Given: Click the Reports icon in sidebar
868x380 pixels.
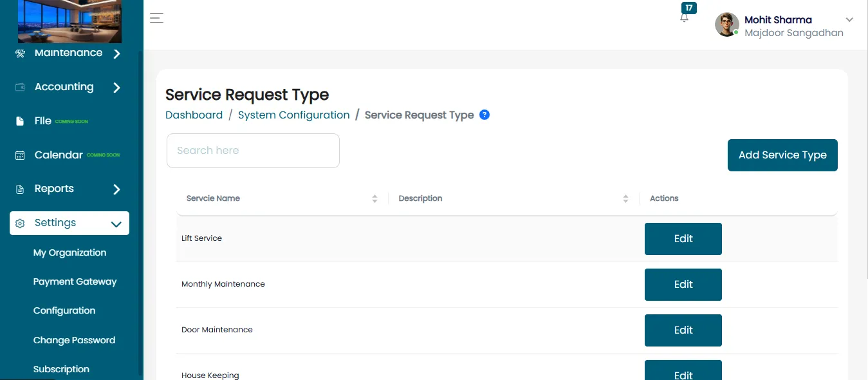Looking at the screenshot, I should 20,189.
